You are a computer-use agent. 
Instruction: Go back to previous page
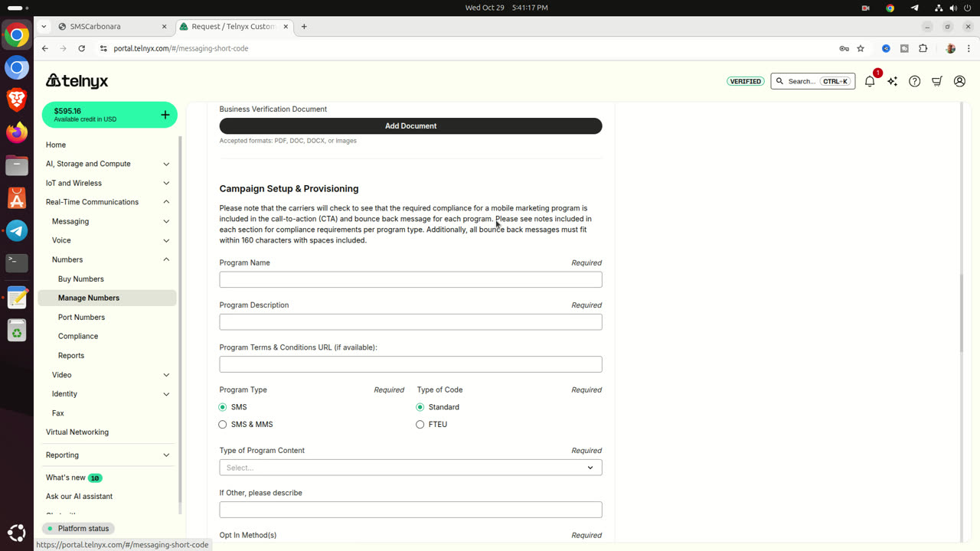[x=45, y=48]
